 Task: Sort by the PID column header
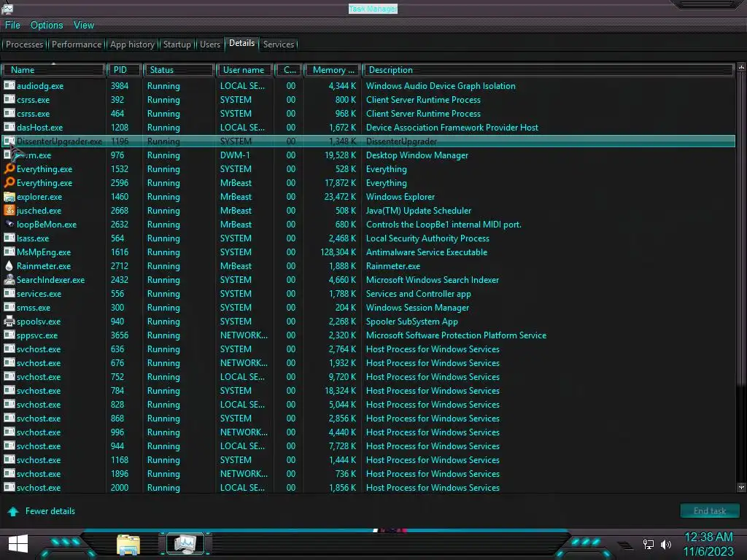click(124, 70)
